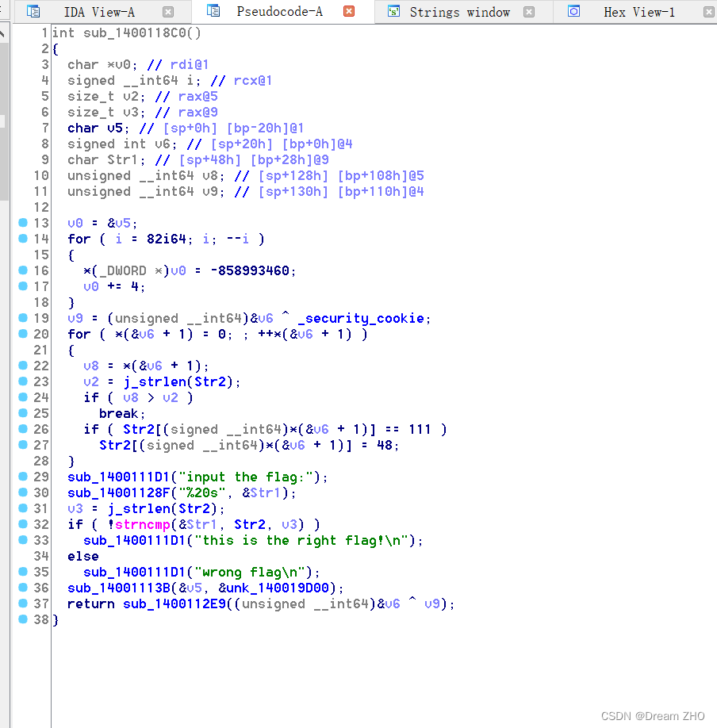The image size is (717, 728).
Task: Toggle the blue marker beside line 13
Action: (21, 224)
